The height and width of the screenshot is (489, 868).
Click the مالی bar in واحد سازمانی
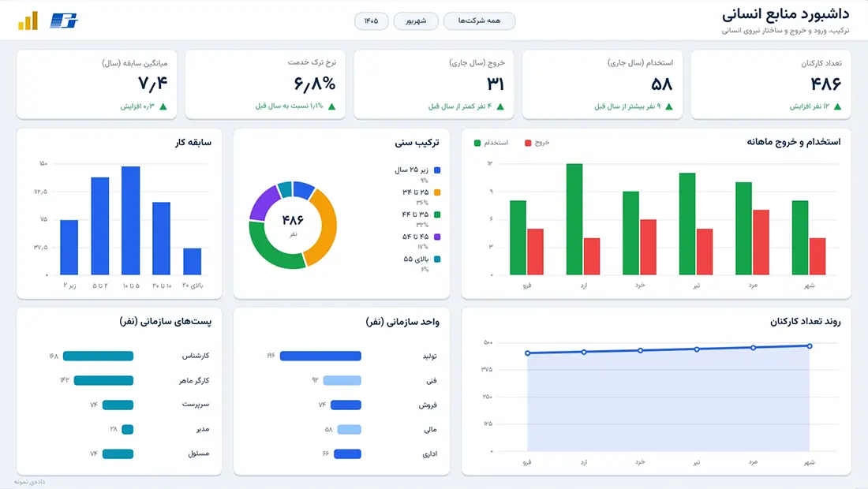point(350,429)
